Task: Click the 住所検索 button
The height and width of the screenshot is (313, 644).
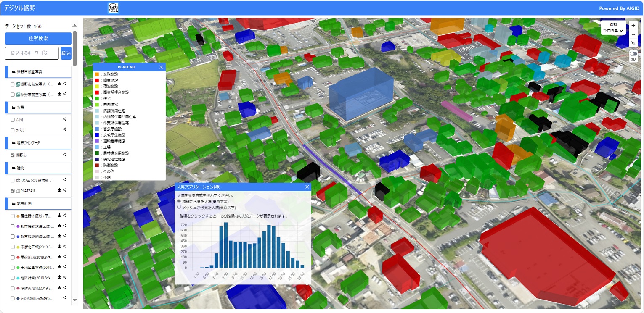Action: coord(38,38)
